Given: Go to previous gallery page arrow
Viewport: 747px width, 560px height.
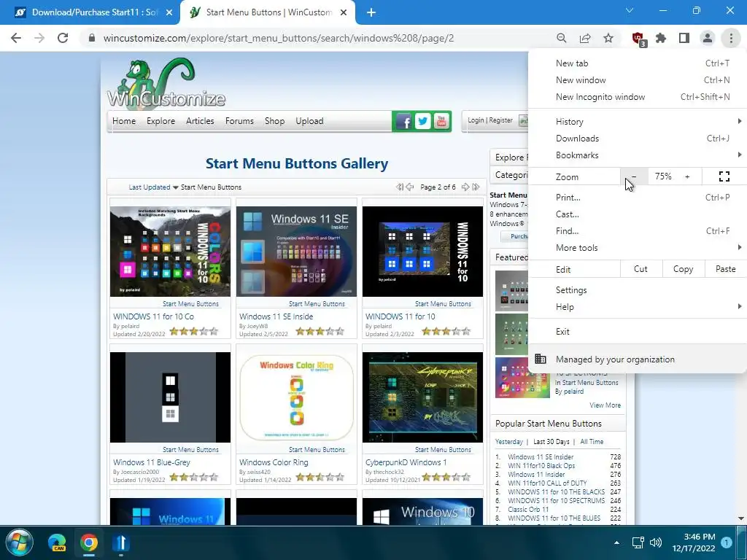Looking at the screenshot, I should pyautogui.click(x=409, y=187).
